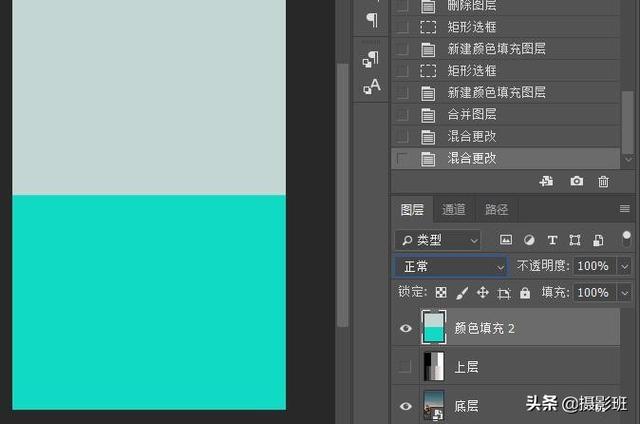Select the first 新建颜色填充图层 history state
640x424 pixels.
click(506, 49)
